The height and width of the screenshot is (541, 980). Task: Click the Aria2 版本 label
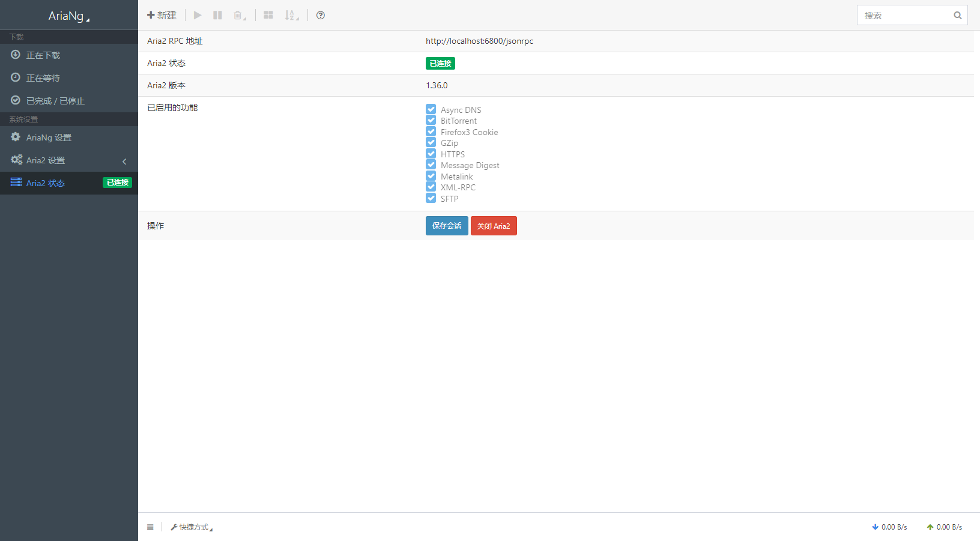click(x=166, y=85)
